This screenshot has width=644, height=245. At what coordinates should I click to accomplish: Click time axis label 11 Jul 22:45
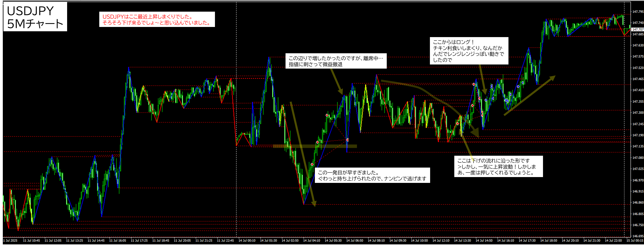[225, 240]
